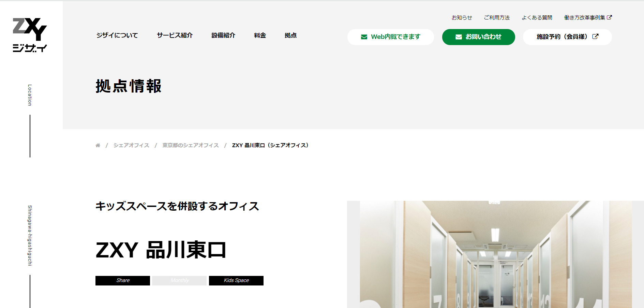Screen dimensions: 644x308
Task: Click 東京都のシェアオフィス breadcrumb link
Action: tap(191, 145)
